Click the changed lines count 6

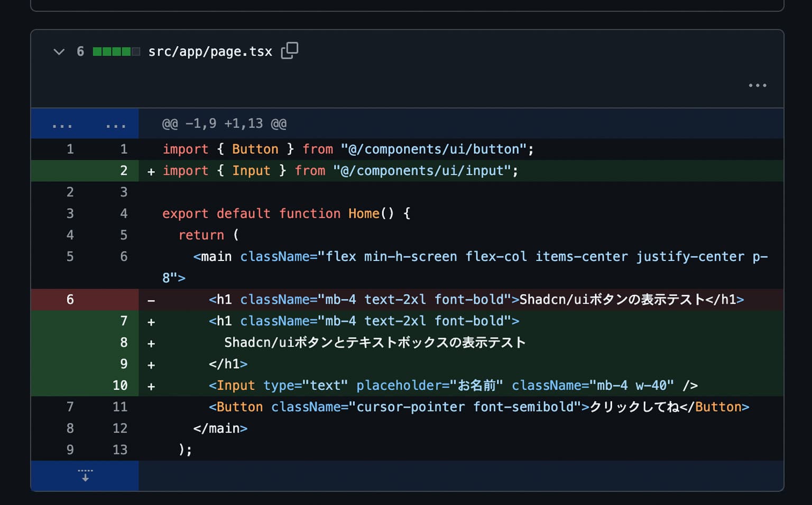coord(80,52)
